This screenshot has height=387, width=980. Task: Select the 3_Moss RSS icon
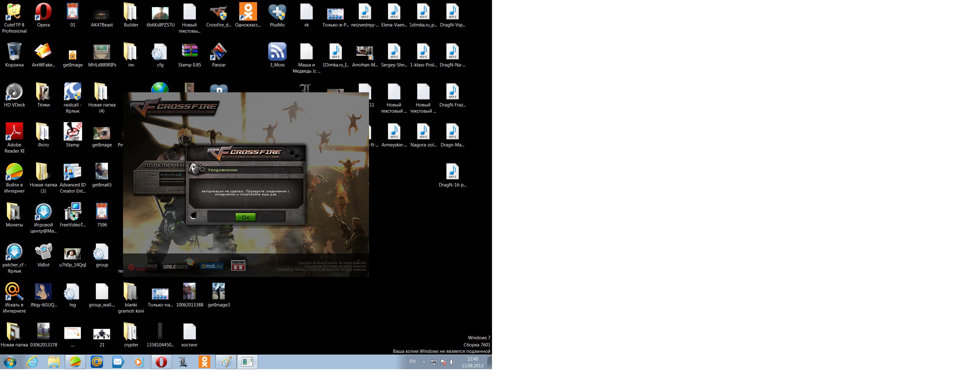277,55
